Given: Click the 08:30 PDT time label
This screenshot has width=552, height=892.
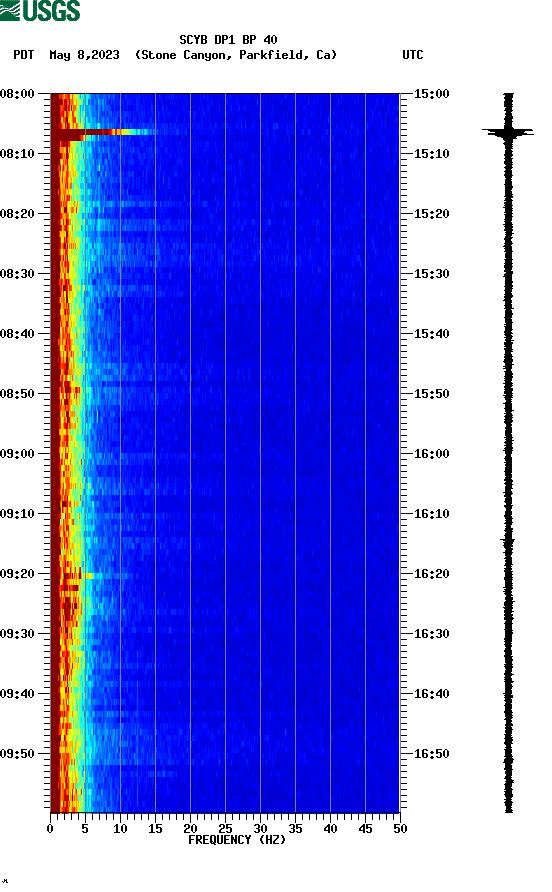Looking at the screenshot, I should tap(17, 274).
